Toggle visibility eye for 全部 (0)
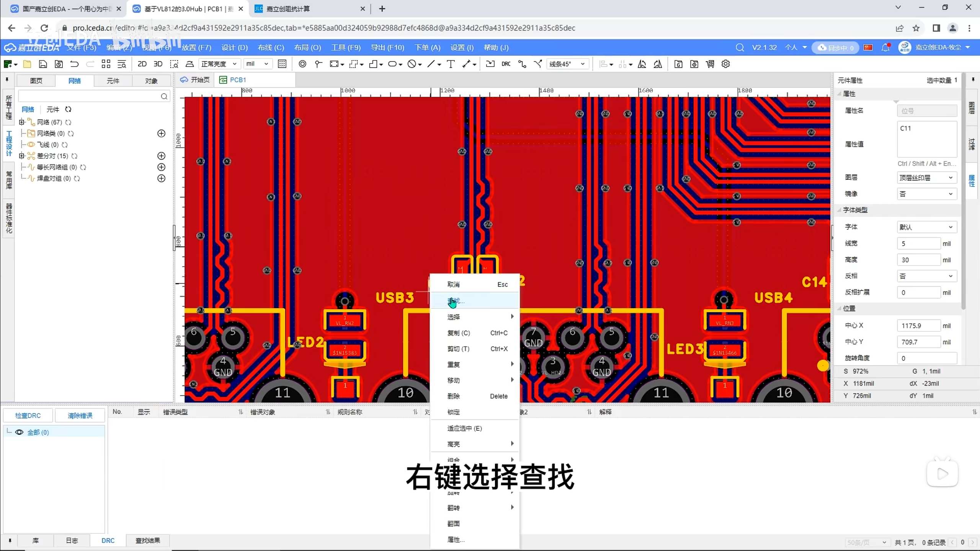This screenshot has height=551, width=980. click(19, 432)
